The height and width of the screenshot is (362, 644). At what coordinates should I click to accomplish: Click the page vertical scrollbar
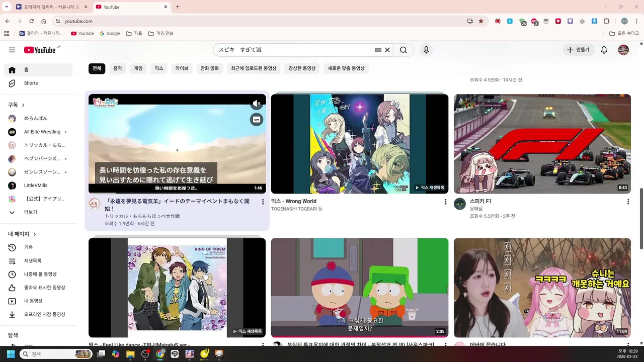[641, 218]
